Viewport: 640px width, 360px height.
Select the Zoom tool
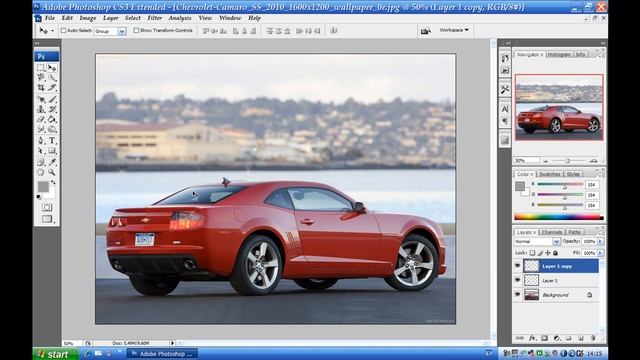coord(52,172)
